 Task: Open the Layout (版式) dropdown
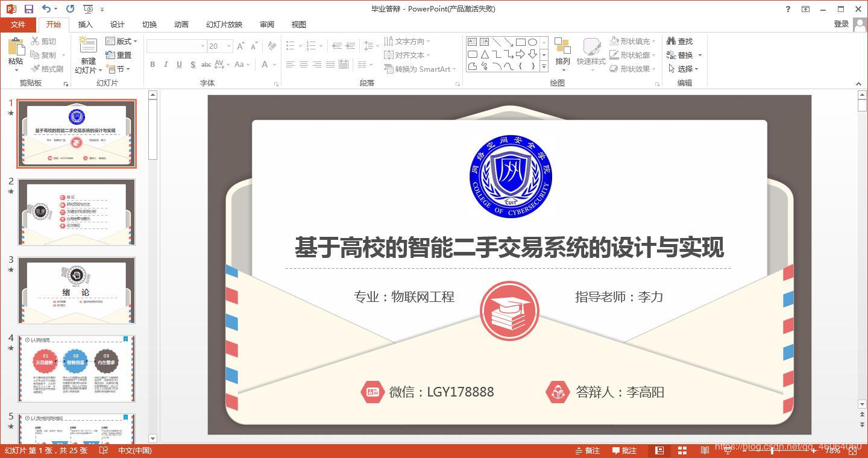click(x=122, y=41)
